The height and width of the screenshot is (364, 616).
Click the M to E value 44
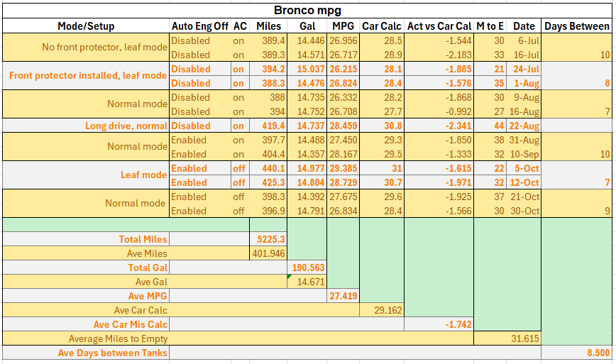[x=490, y=126]
